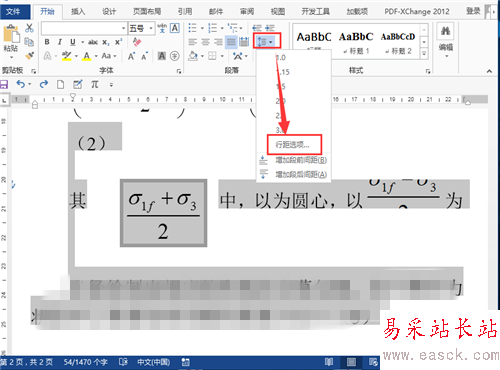Open the font name combo box
The height and width of the screenshot is (370, 500).
84,28
